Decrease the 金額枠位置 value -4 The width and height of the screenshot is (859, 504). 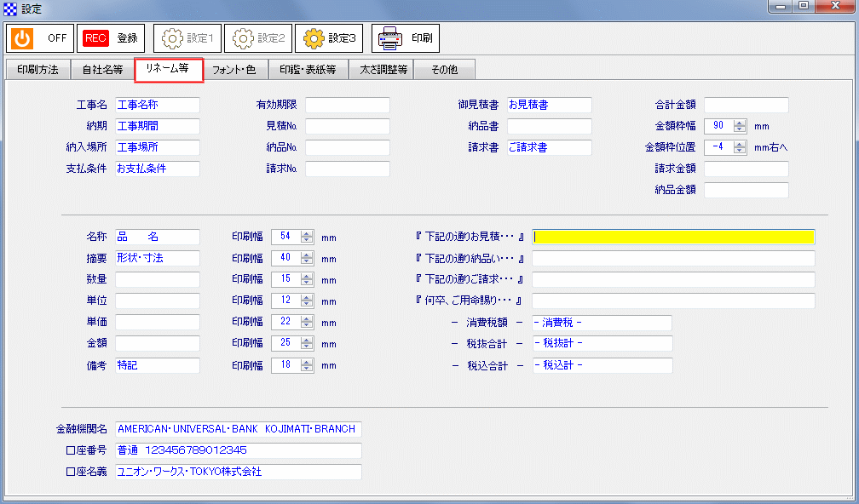pyautogui.click(x=738, y=150)
